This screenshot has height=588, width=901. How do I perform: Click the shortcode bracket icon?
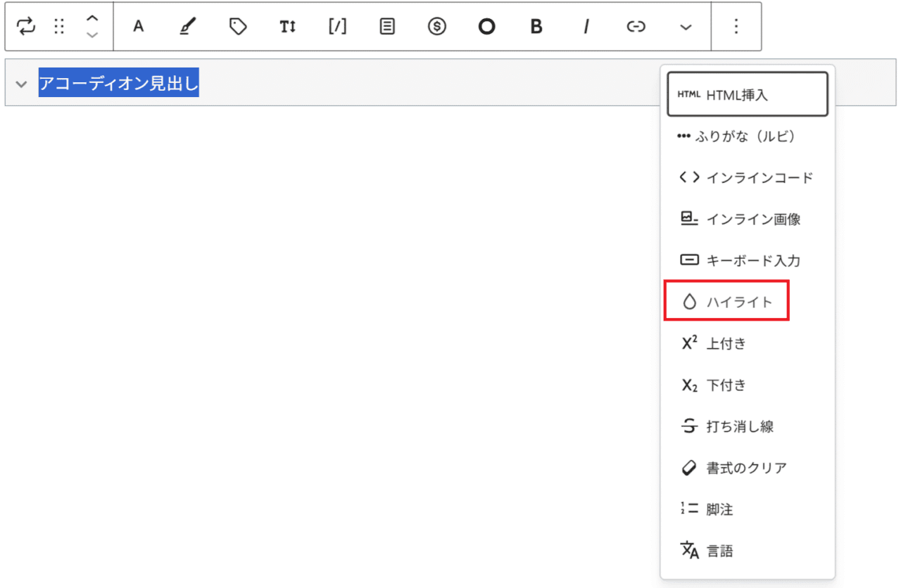pyautogui.click(x=337, y=27)
